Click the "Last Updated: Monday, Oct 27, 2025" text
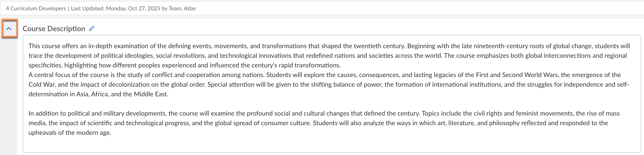Screen dimensions: 644x155 pyautogui.click(x=115, y=8)
